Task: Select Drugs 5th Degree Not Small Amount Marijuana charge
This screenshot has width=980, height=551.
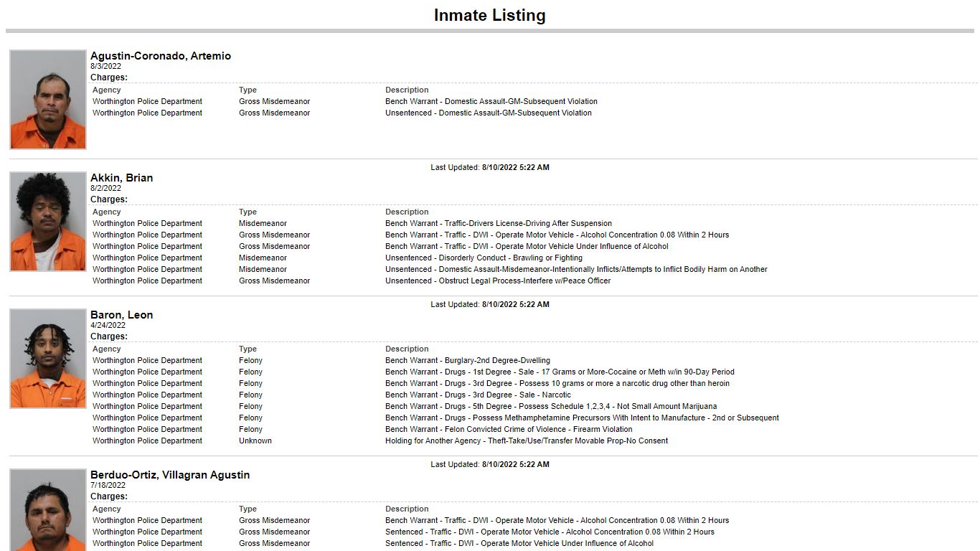Action: [551, 406]
